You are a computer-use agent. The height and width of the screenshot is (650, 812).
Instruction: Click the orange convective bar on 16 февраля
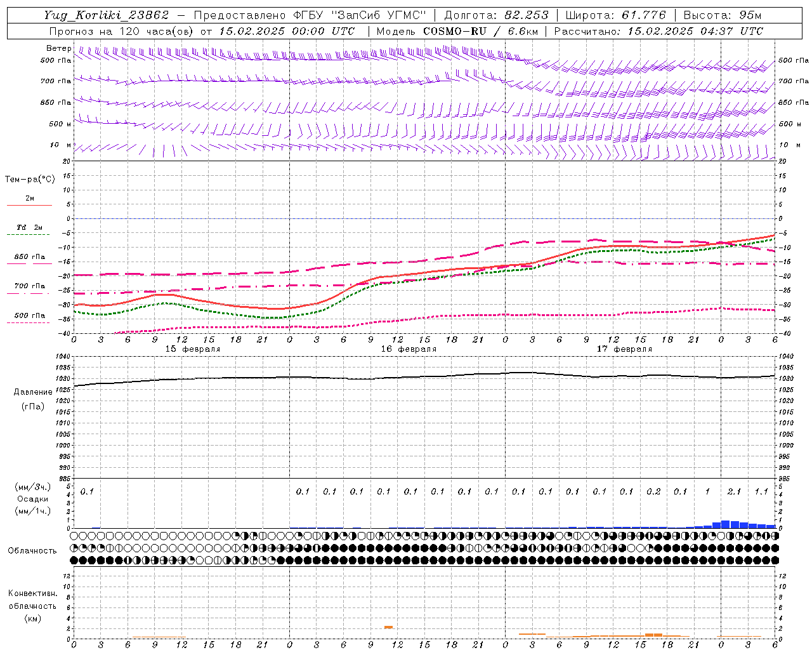point(388,627)
